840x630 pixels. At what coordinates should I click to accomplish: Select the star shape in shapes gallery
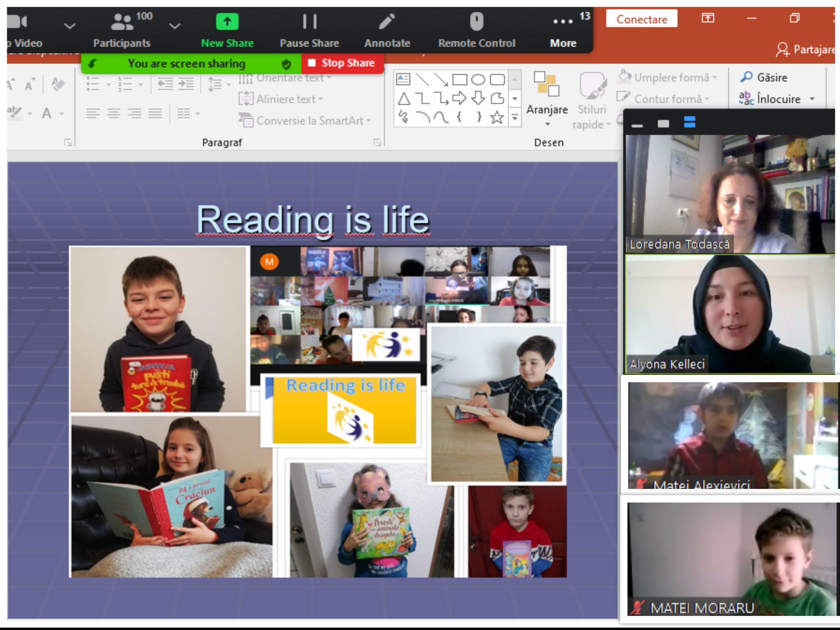pyautogui.click(x=497, y=117)
